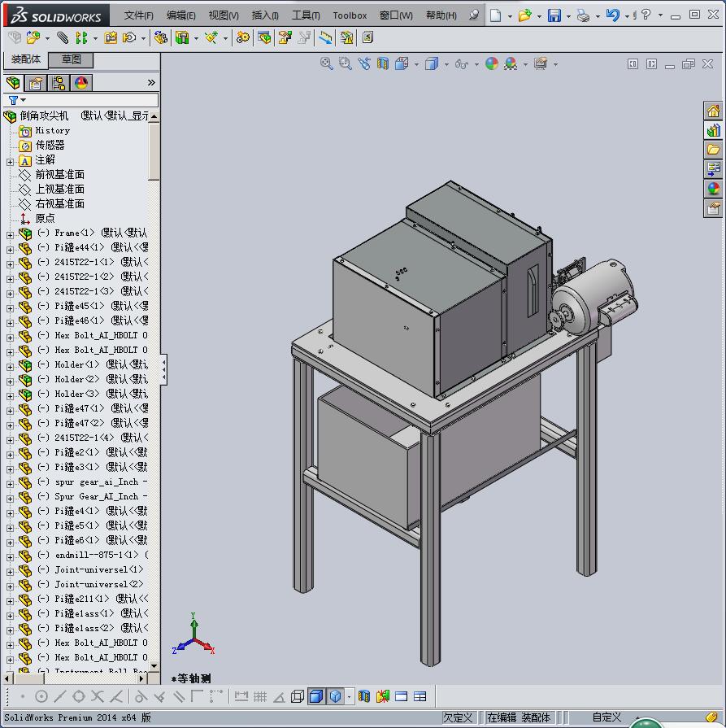Open the Save button dropdown arrow
Image resolution: width=726 pixels, height=728 pixels.
pos(568,16)
